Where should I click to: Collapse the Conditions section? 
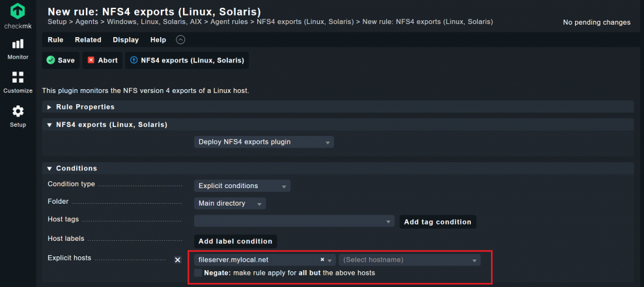point(338,169)
